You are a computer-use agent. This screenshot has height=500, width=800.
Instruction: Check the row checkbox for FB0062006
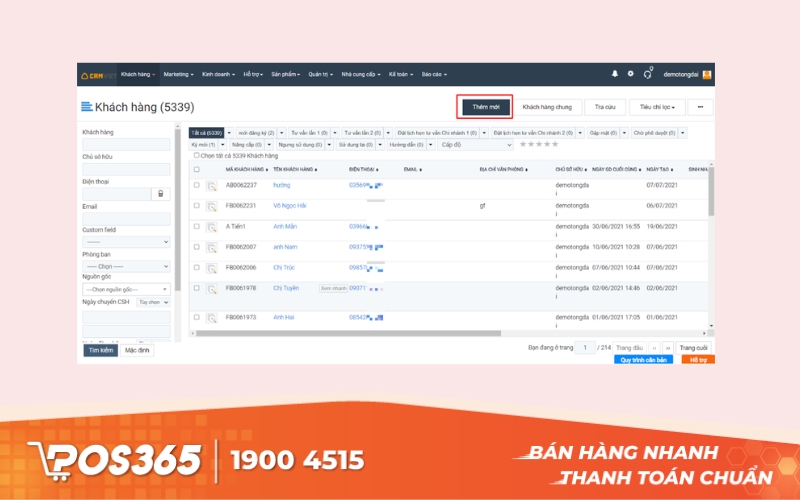196,267
